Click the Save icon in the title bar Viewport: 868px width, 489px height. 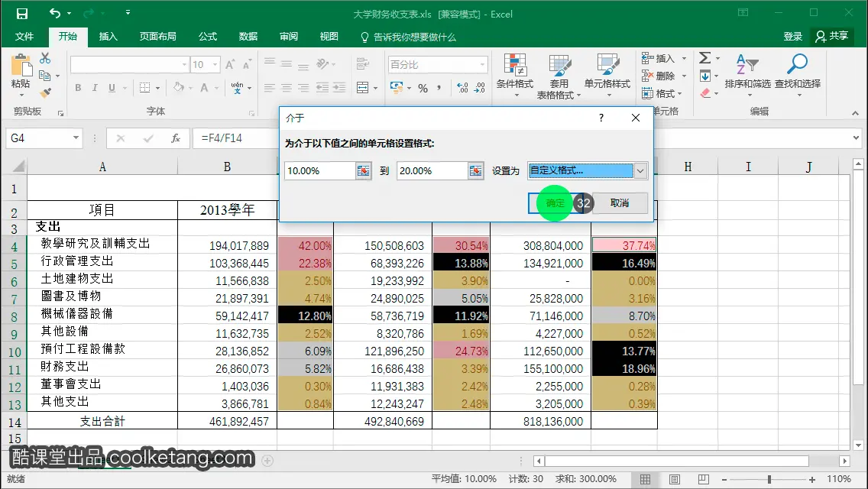point(21,13)
